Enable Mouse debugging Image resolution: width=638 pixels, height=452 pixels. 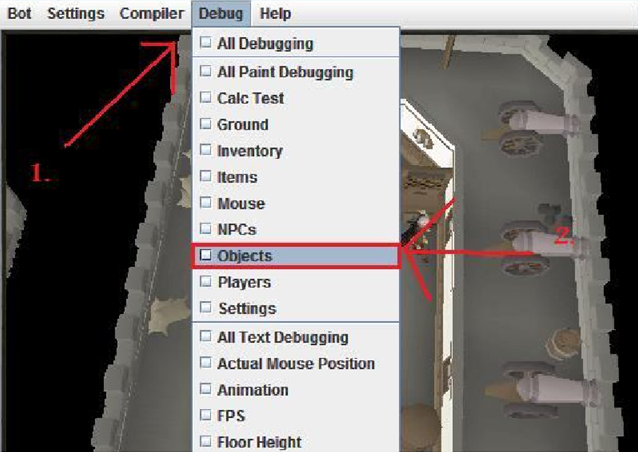(296, 203)
